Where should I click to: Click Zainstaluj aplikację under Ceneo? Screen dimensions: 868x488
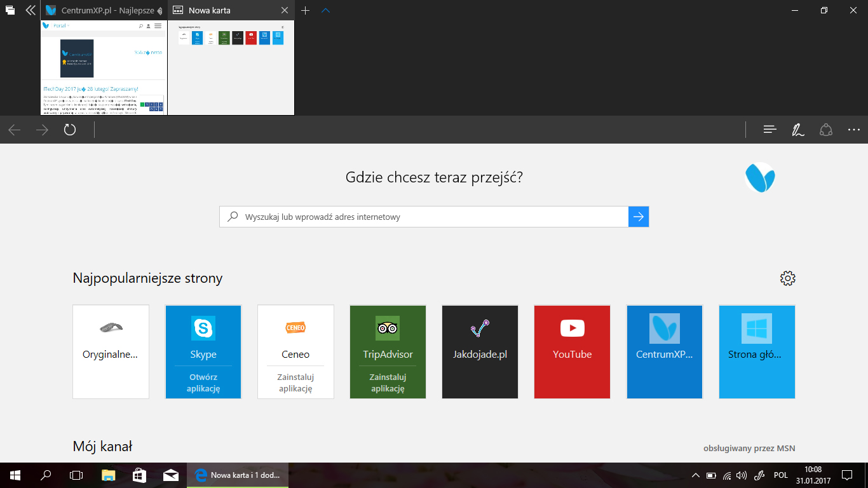click(295, 383)
